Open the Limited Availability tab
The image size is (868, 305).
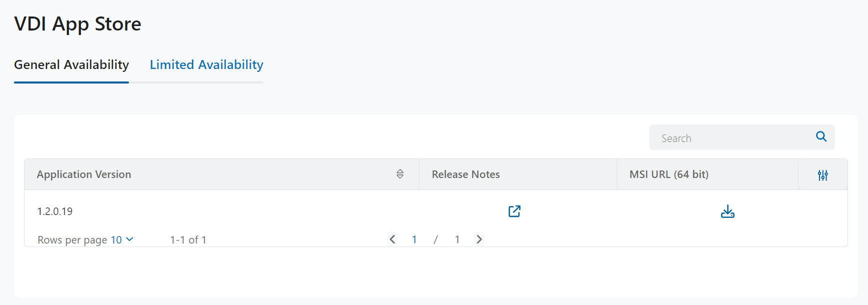[x=206, y=65]
